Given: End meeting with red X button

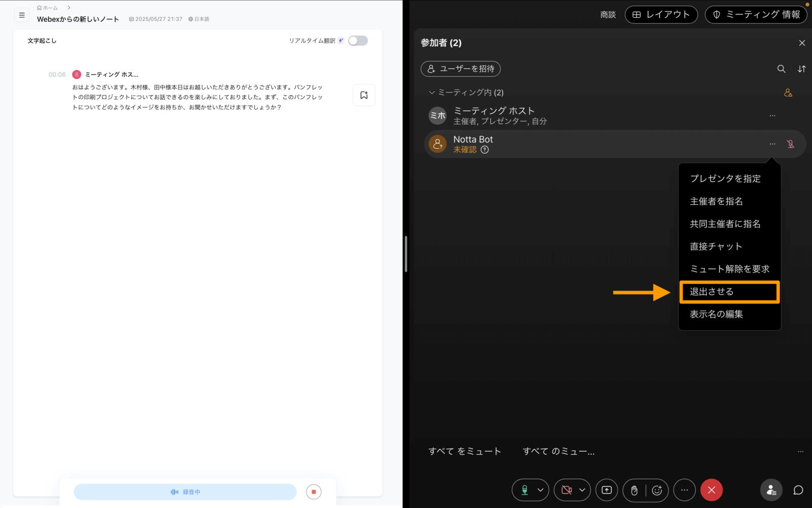Looking at the screenshot, I should tap(712, 490).
